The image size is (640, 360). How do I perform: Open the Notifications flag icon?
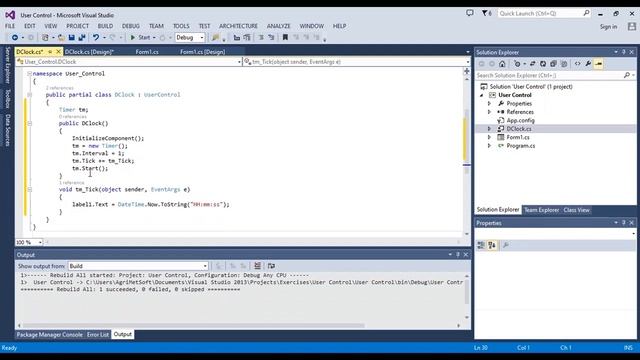486,13
